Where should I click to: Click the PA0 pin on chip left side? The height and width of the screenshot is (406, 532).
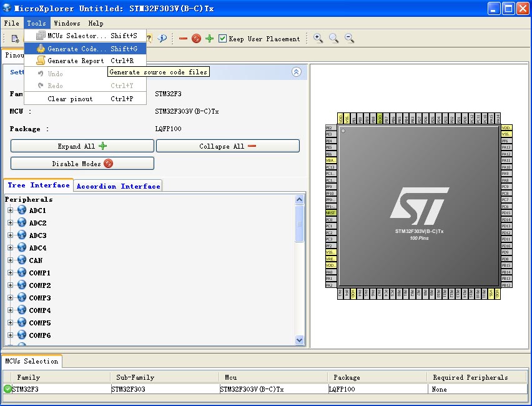click(x=331, y=272)
